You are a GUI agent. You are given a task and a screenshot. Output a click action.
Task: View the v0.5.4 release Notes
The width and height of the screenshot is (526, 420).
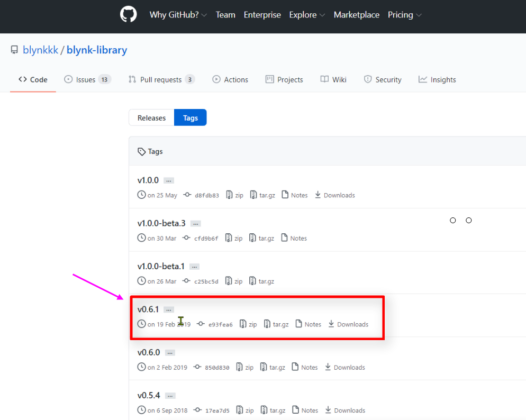point(305,410)
